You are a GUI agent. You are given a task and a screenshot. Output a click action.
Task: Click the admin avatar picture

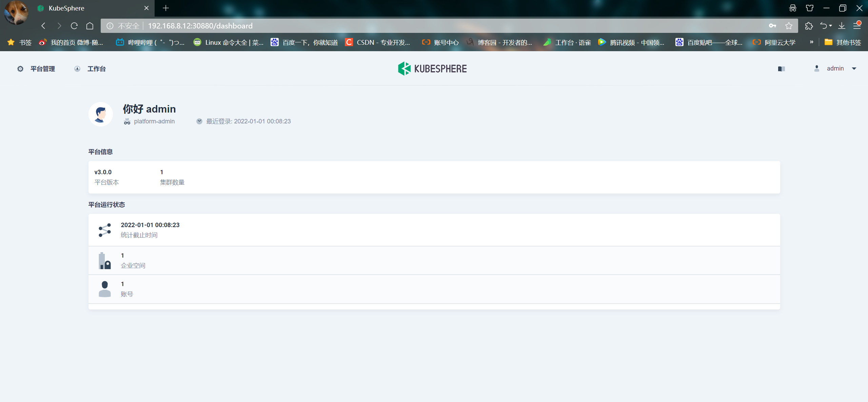pyautogui.click(x=101, y=114)
